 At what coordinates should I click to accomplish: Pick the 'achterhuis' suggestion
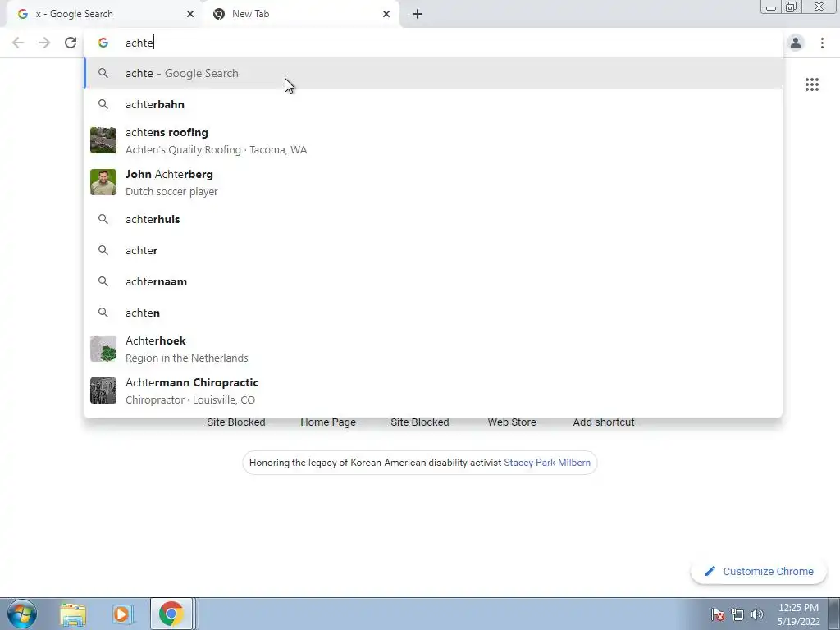point(433,219)
